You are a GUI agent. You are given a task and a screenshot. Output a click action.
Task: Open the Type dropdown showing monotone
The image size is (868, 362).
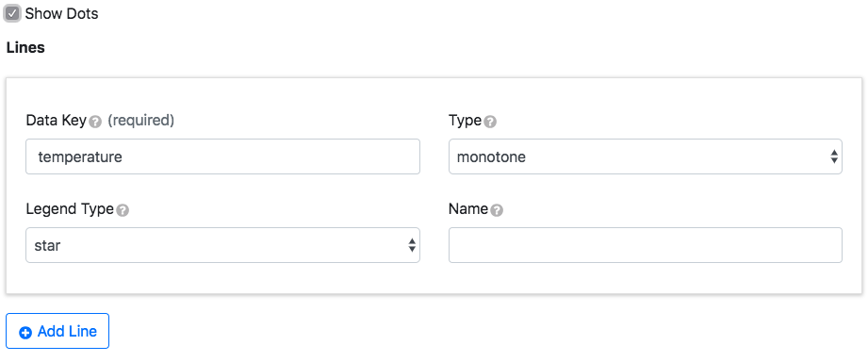tap(646, 156)
